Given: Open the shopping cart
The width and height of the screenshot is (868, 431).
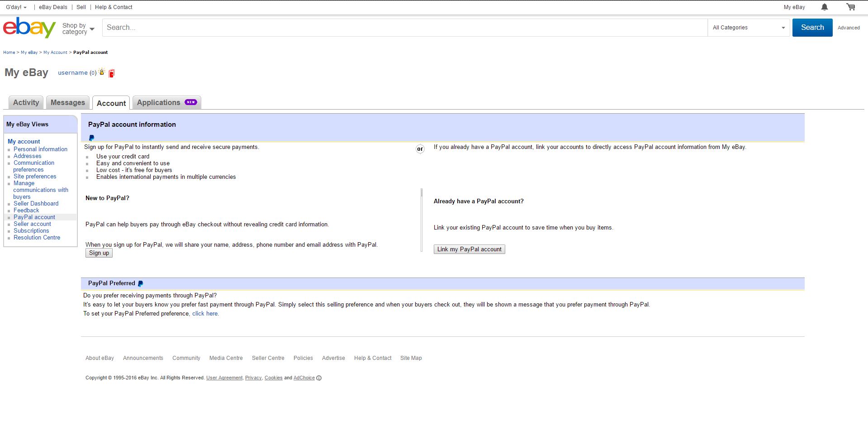Looking at the screenshot, I should pos(851,7).
